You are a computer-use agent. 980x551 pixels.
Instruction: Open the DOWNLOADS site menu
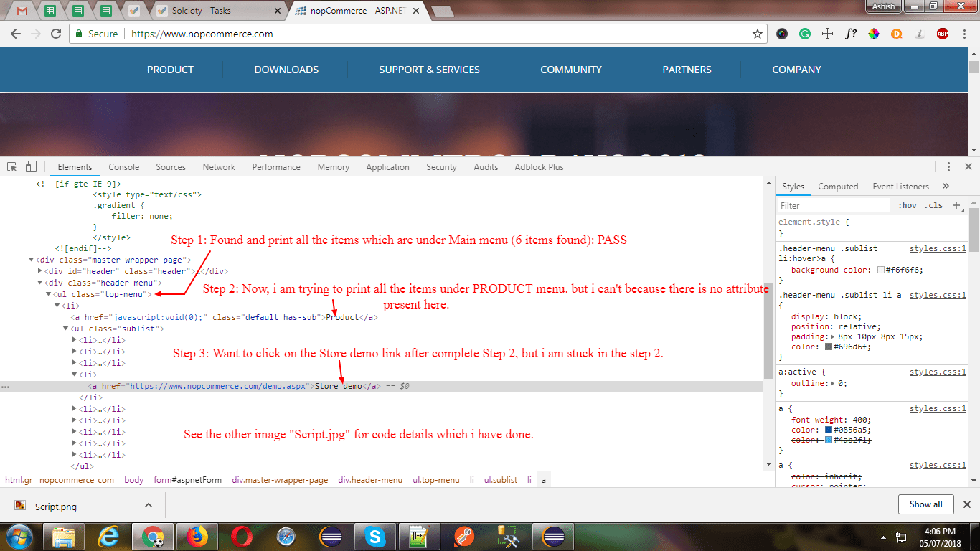[286, 70]
